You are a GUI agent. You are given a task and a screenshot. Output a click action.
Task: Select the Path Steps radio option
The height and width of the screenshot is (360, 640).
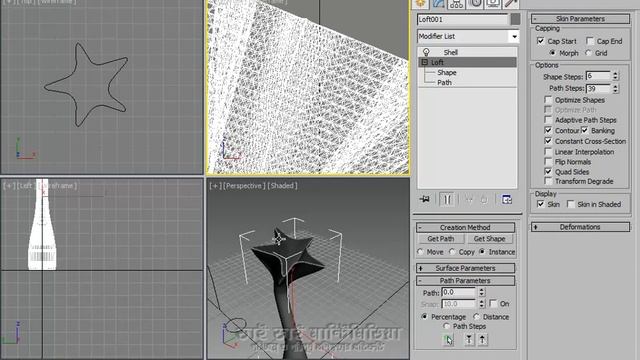coord(446,326)
